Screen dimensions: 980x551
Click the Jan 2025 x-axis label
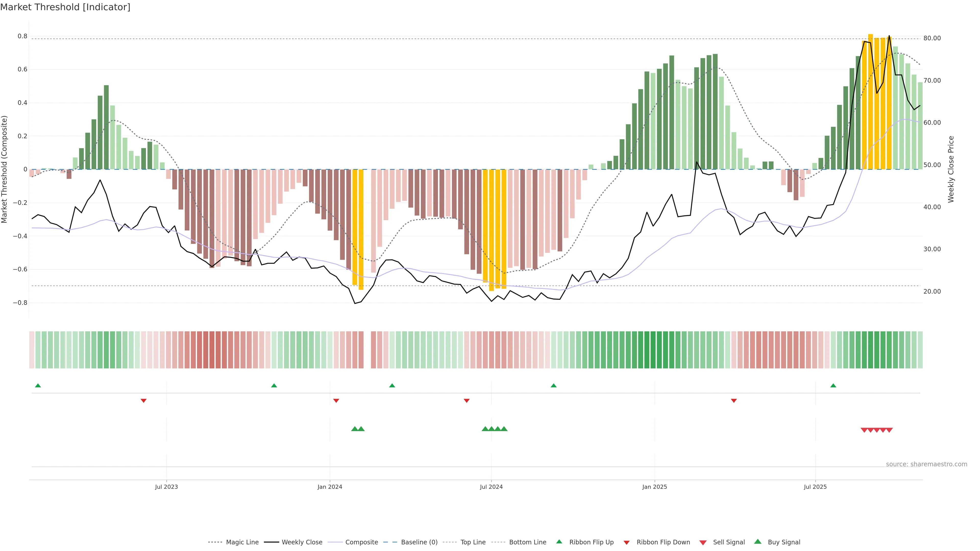click(654, 487)
